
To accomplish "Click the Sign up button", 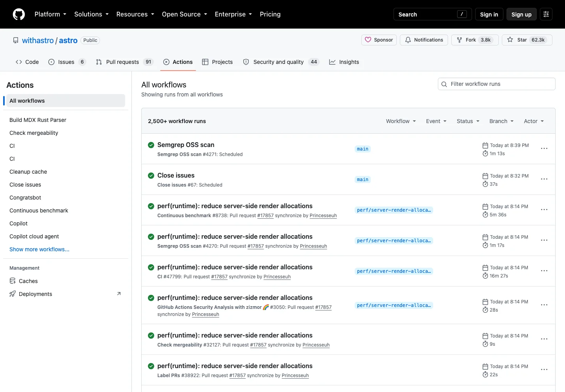I will click(x=521, y=14).
